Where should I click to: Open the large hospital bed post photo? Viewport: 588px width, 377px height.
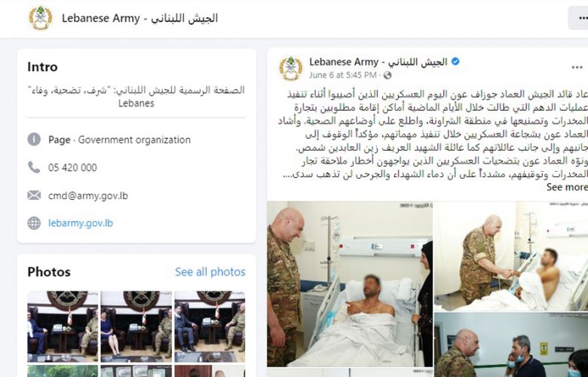pos(350,284)
